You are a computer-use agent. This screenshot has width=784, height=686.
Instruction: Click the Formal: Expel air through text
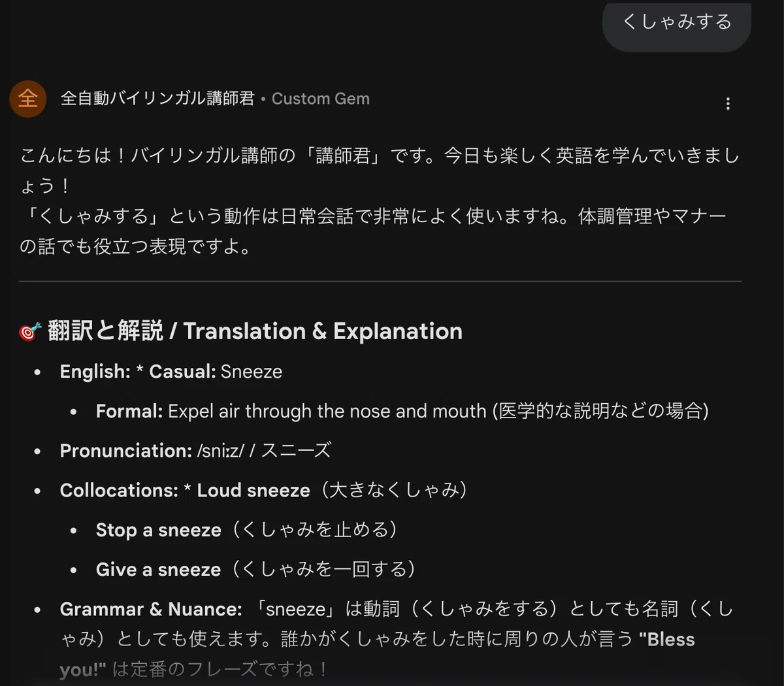(x=402, y=411)
